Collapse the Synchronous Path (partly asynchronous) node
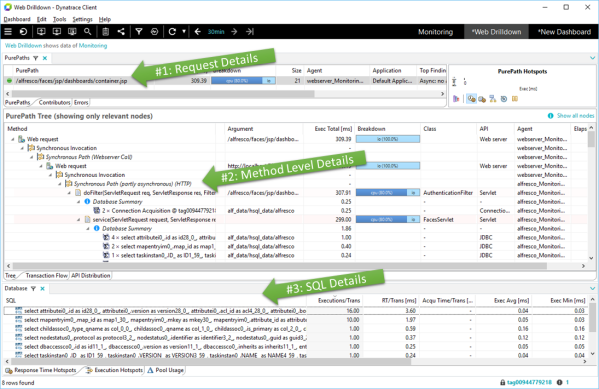Image resolution: width=599 pixels, height=389 pixels. pos(60,184)
